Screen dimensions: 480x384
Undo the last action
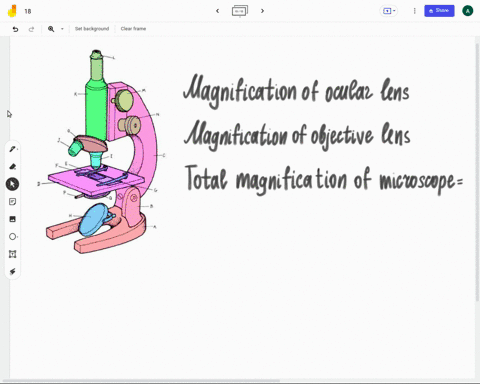[15, 29]
